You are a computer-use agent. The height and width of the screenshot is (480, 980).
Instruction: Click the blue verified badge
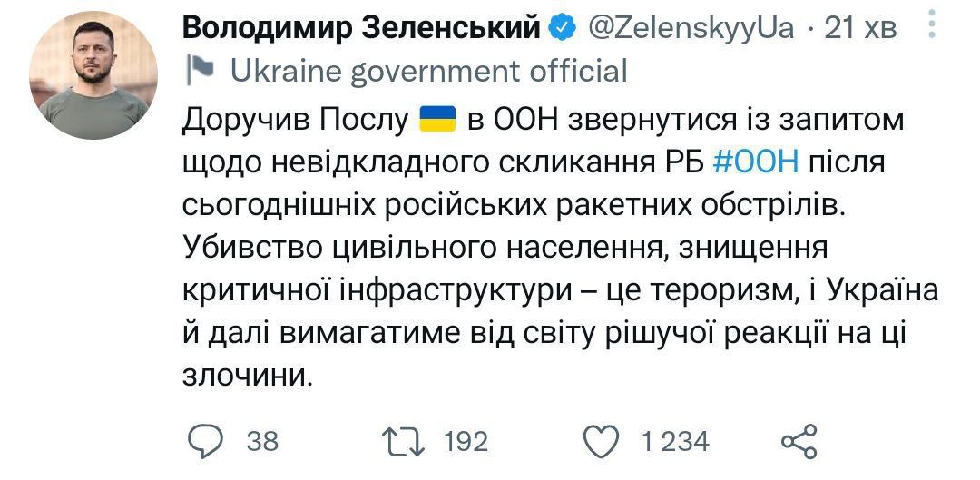(563, 29)
